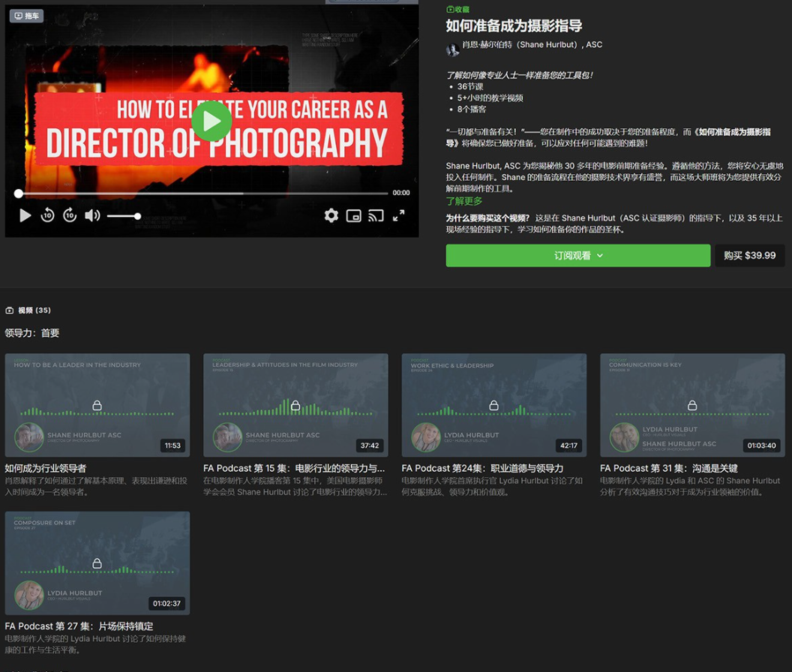Click the lock icon on Composure On Set card
This screenshot has width=792, height=672.
(x=97, y=563)
